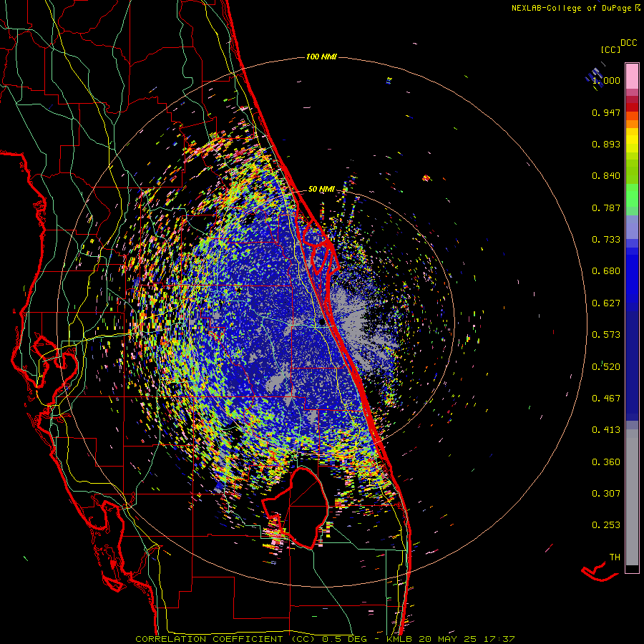Screen dimensions: 644x644
Task: Click the pink top segment of the color bar
Action: (632, 76)
